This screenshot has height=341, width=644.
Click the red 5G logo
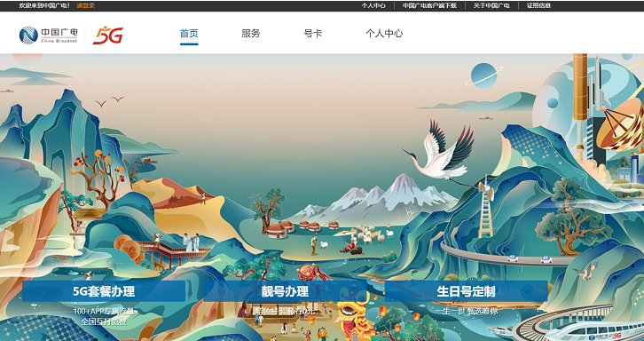click(x=107, y=36)
